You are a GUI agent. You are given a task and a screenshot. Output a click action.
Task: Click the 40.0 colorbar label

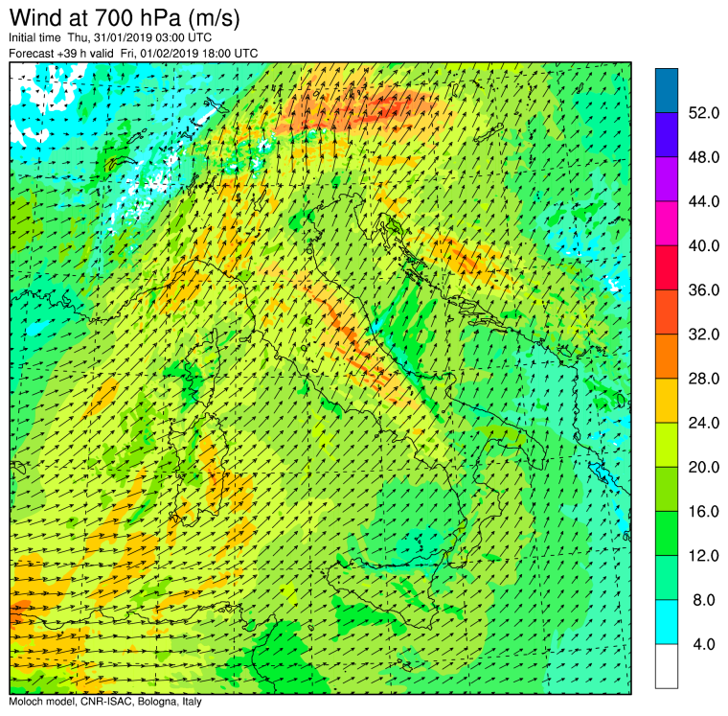pos(704,245)
